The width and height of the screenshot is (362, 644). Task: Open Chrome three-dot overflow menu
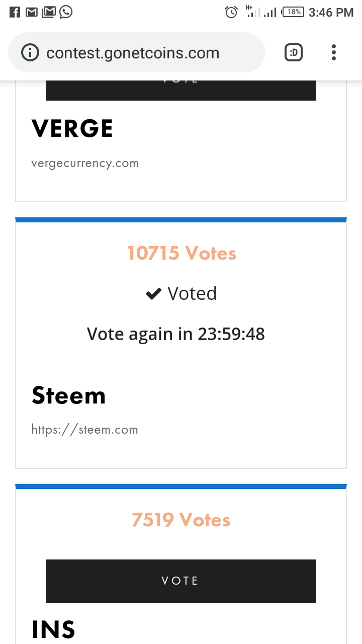click(x=334, y=52)
